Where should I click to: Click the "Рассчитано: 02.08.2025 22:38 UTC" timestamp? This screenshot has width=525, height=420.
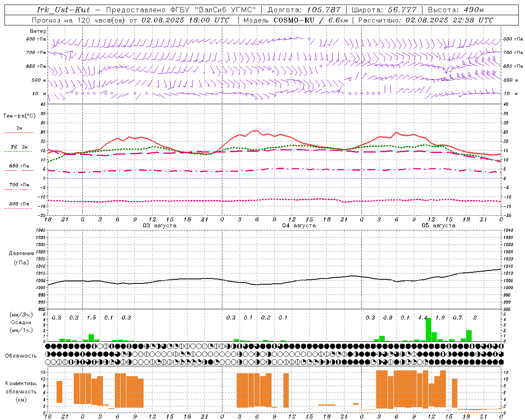coord(426,20)
